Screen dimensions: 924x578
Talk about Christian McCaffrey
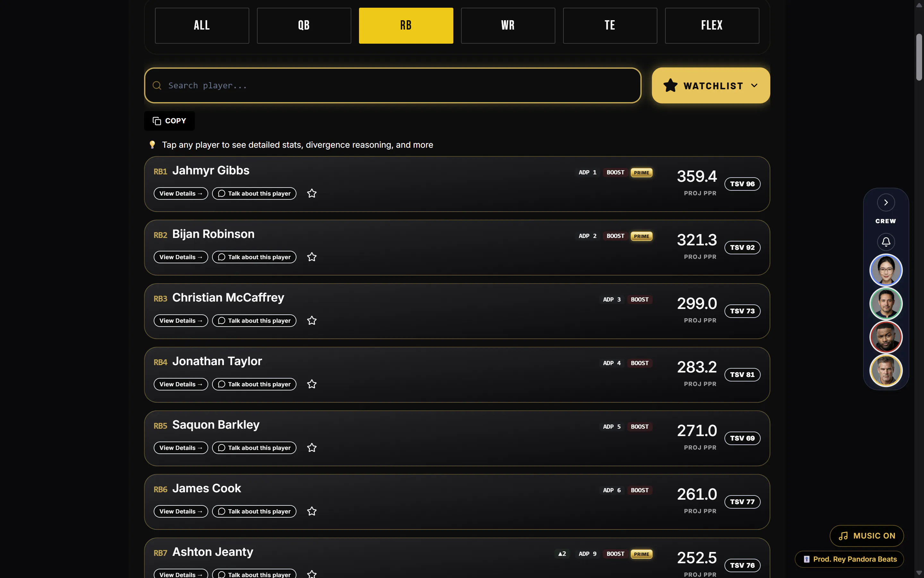point(254,320)
